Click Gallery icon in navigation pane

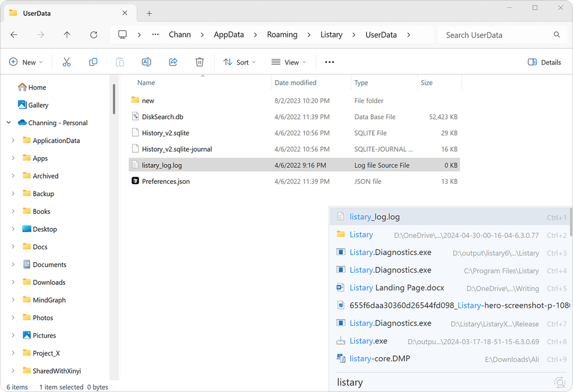click(22, 104)
